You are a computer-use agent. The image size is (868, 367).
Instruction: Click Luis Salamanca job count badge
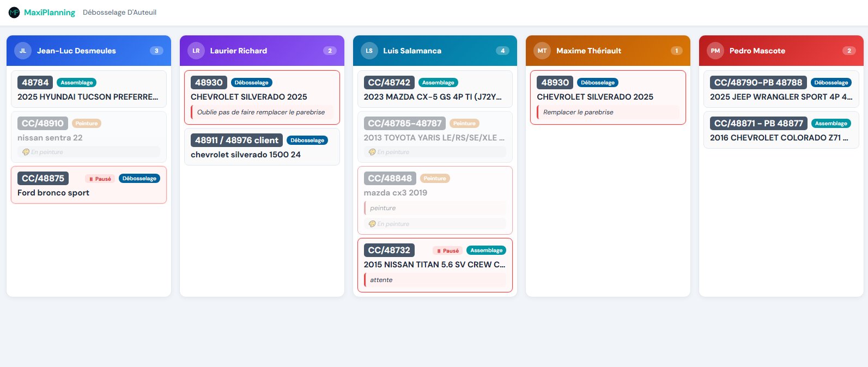click(502, 51)
